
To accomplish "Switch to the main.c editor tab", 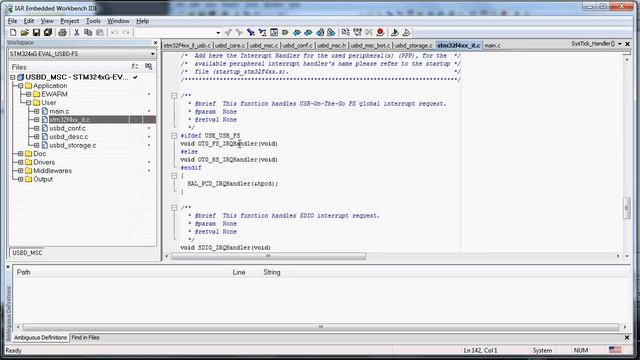I will click(493, 45).
